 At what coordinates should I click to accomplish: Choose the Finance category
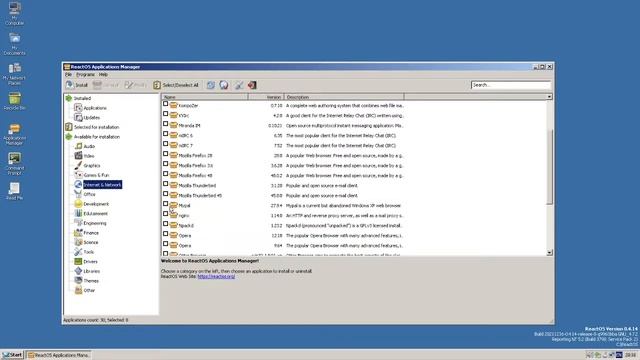coord(91,233)
